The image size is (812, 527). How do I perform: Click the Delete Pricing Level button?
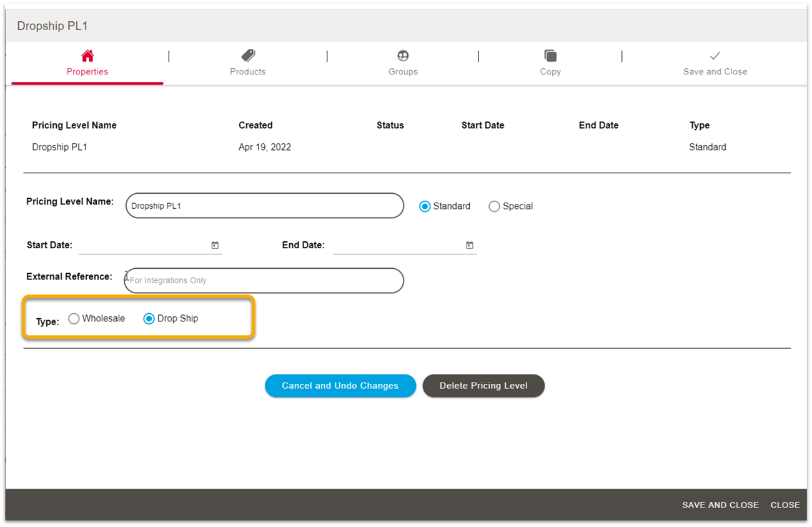pyautogui.click(x=483, y=386)
